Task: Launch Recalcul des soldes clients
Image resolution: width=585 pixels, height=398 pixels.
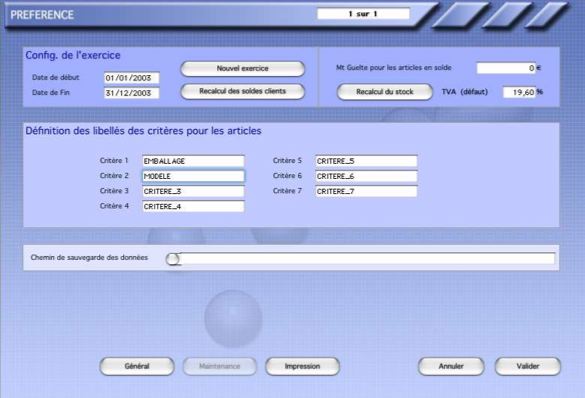Action: click(243, 91)
